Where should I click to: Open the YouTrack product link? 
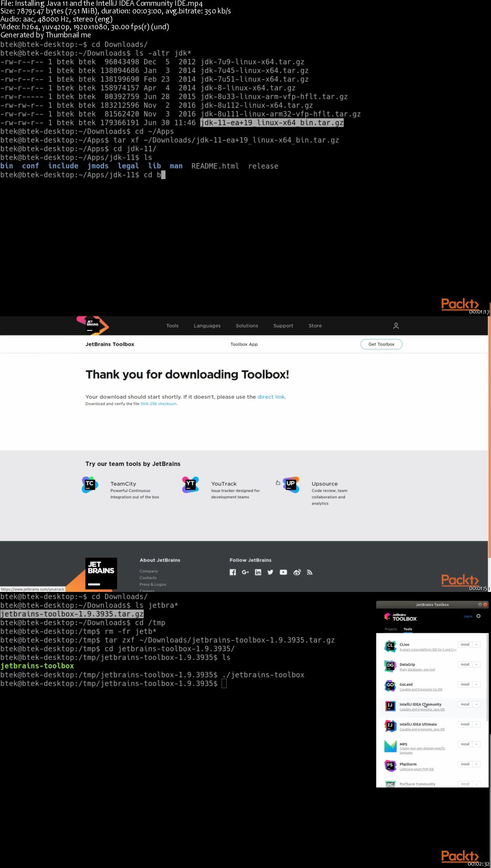(224, 484)
